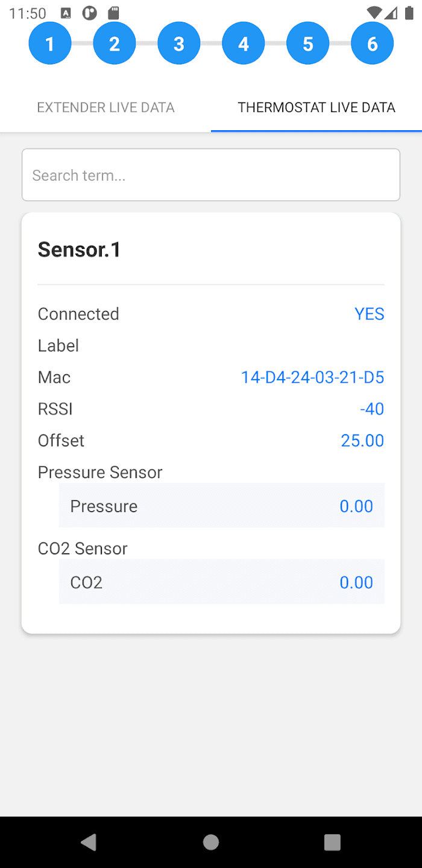
Task: Tap the Android home button
Action: pyautogui.click(x=211, y=842)
